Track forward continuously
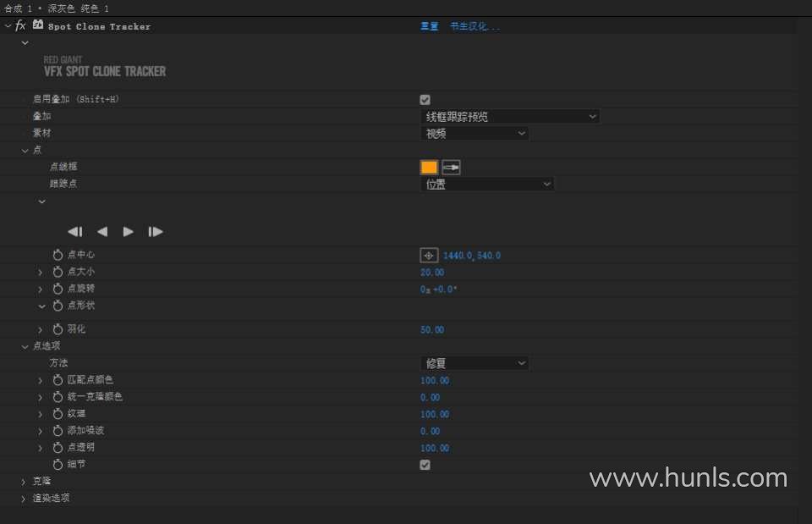The width and height of the screenshot is (812, 524). pos(128,232)
